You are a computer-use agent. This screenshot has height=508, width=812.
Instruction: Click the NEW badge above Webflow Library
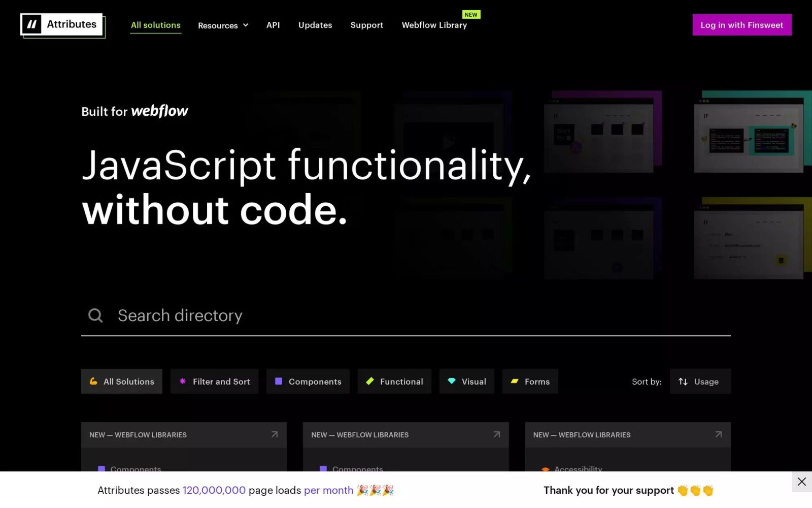click(471, 15)
